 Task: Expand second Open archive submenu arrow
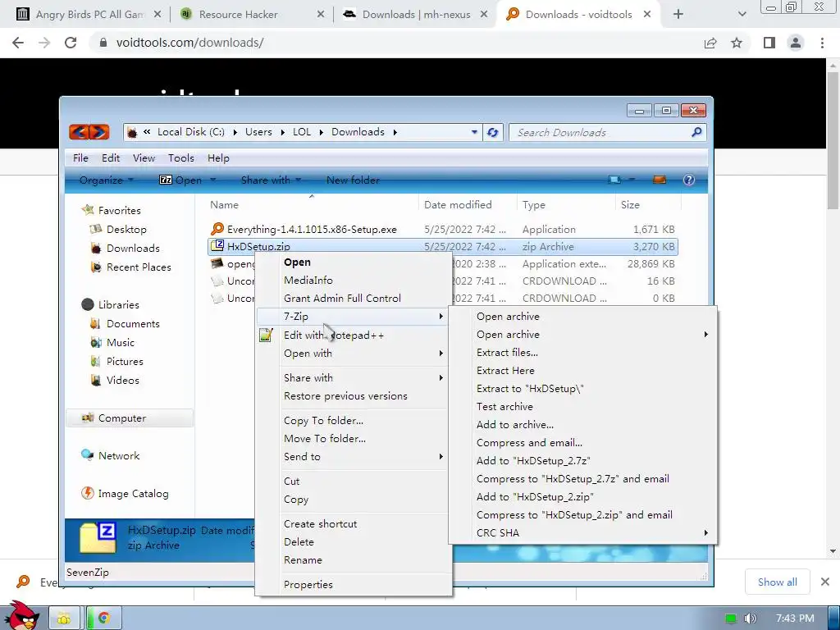point(705,335)
